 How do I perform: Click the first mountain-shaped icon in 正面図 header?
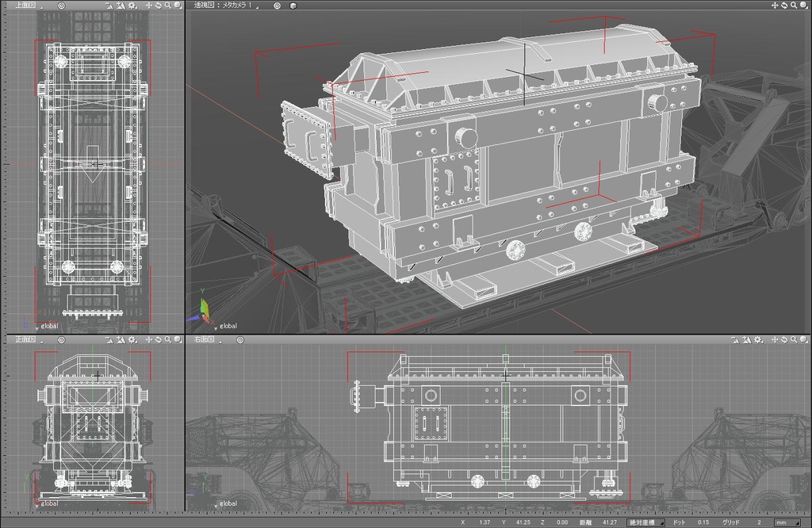pyautogui.click(x=109, y=339)
